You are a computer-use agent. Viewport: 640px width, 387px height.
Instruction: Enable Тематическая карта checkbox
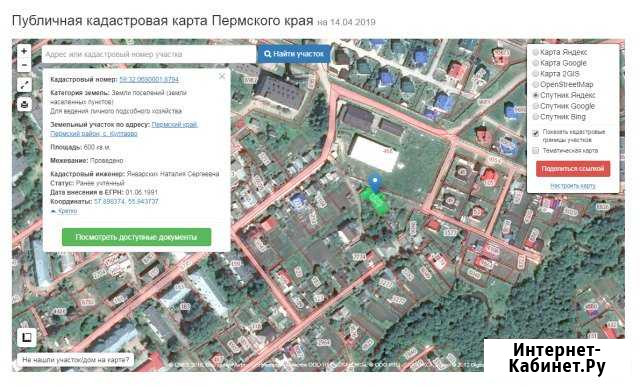point(536,151)
